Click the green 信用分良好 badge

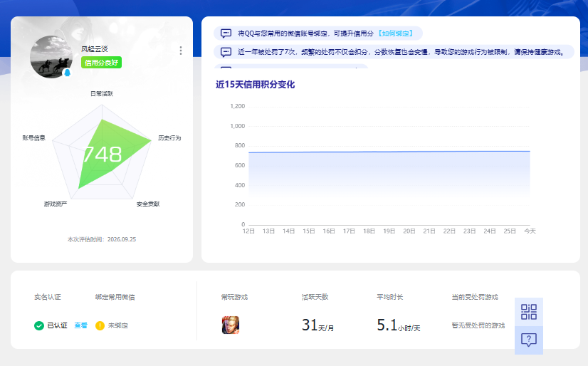101,63
